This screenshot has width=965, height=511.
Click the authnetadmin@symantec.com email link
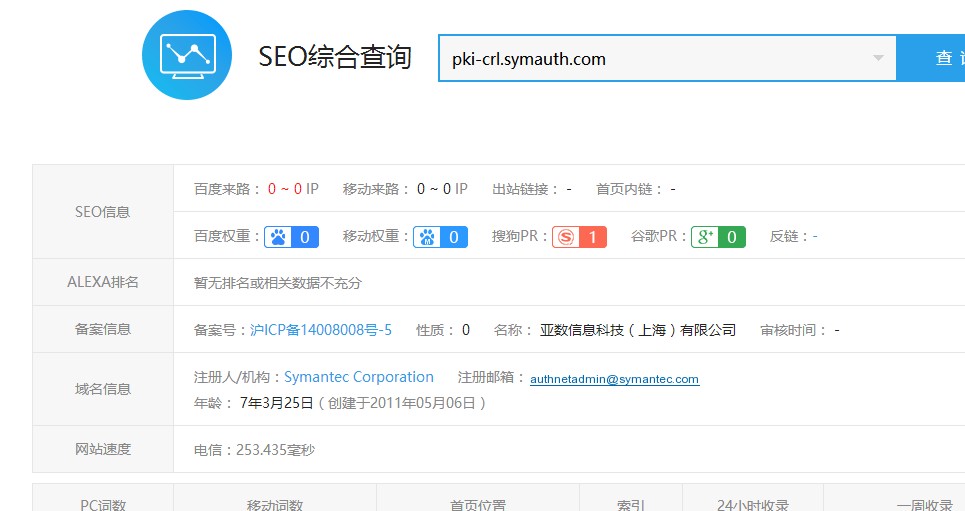(x=614, y=379)
